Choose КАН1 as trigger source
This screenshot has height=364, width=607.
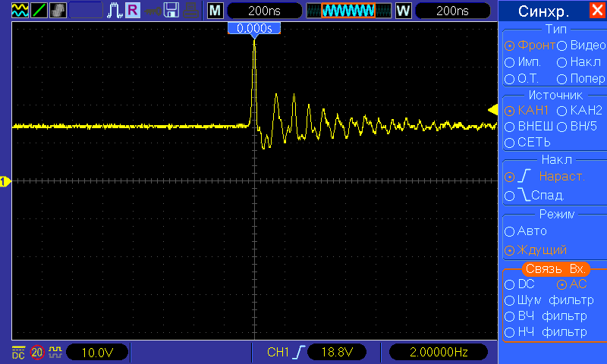click(x=527, y=111)
